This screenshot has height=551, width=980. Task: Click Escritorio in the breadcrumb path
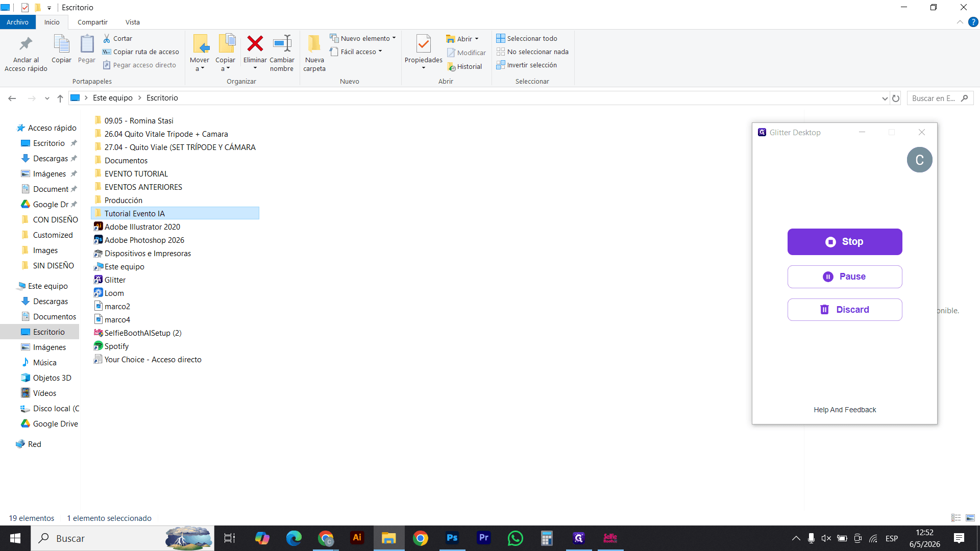pyautogui.click(x=162, y=98)
